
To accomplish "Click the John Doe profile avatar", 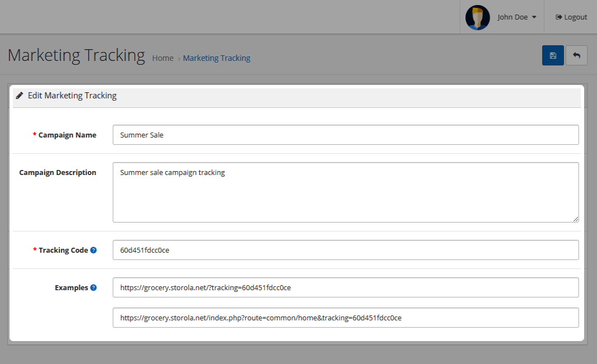I will 477,17.
